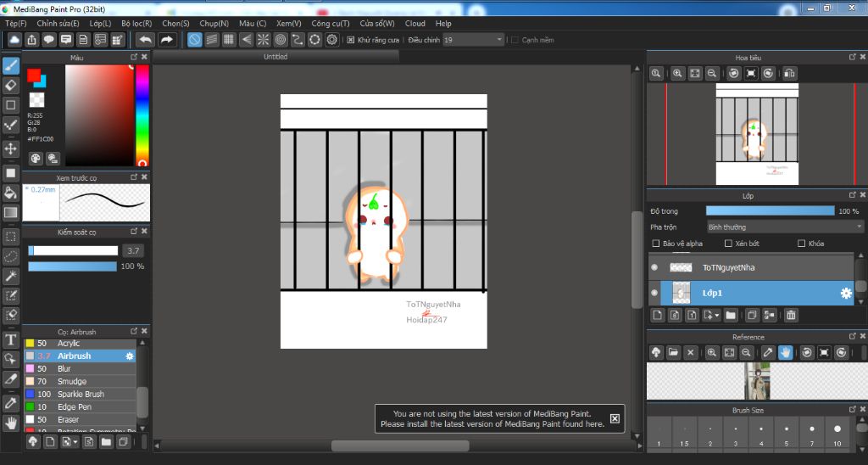Zoom in on the Navigator panel
868x465 pixels.
[677, 73]
